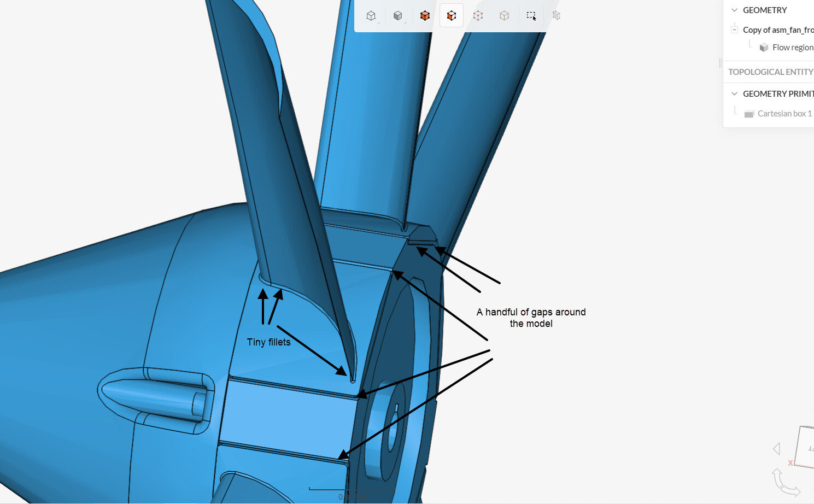The width and height of the screenshot is (814, 504).
Task: Click the right panel resize handle
Action: 721,63
